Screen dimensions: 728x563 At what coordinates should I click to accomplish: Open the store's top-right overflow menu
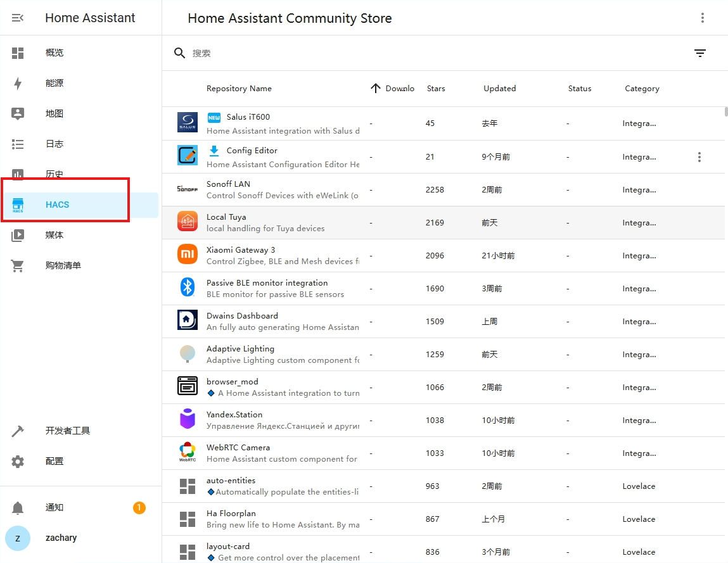pyautogui.click(x=703, y=18)
